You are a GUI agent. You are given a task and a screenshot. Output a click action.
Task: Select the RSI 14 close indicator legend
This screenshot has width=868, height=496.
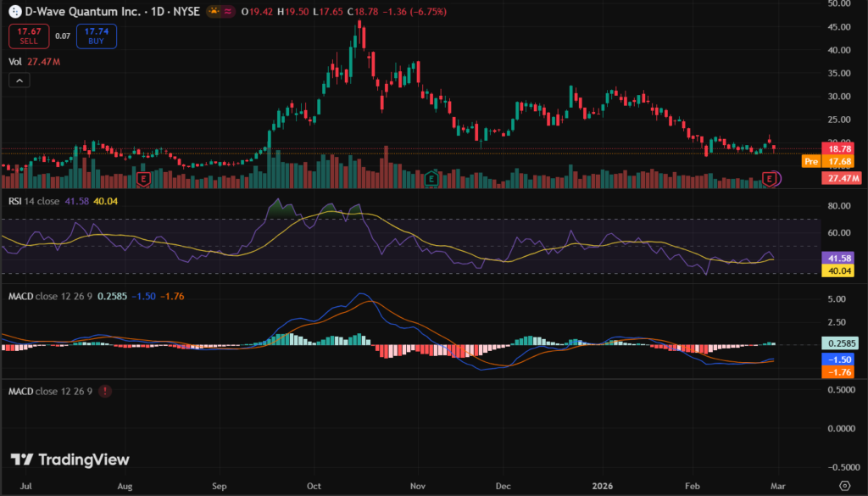click(36, 201)
